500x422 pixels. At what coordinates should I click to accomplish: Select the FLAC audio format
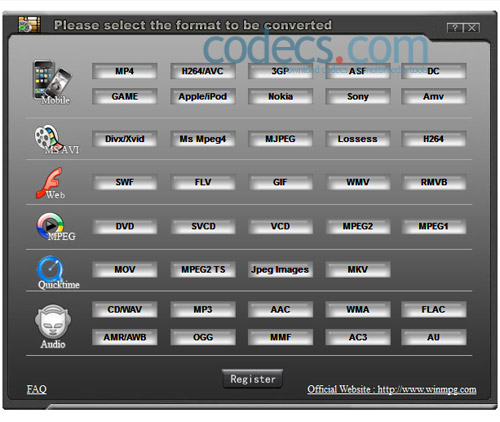(x=433, y=309)
